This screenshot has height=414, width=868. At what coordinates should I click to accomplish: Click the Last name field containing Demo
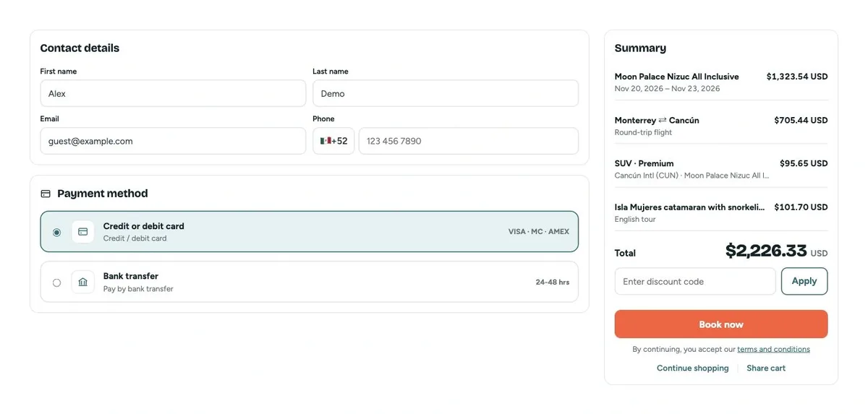tap(446, 93)
